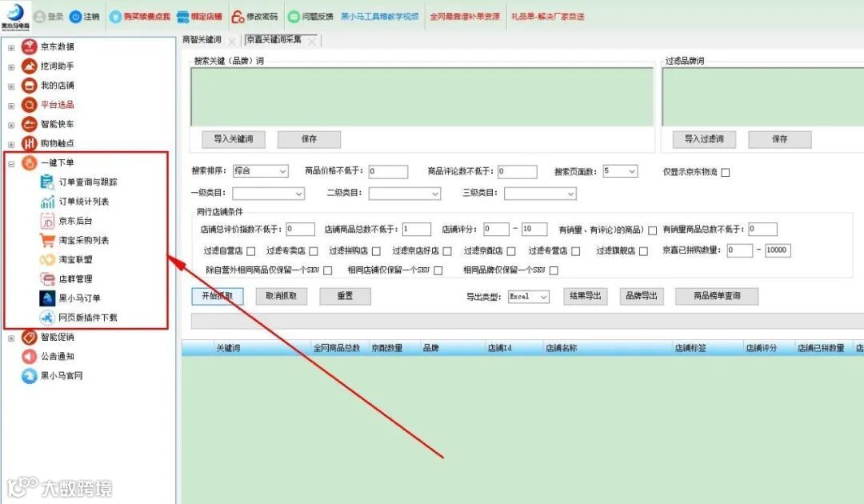Screen dimensions: 864x504
Task: Click the 修改密码 lock icon
Action: (238, 17)
